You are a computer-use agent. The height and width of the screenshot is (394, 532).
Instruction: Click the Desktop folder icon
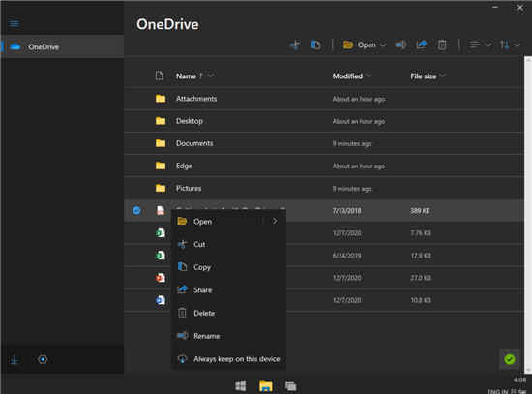click(x=161, y=121)
